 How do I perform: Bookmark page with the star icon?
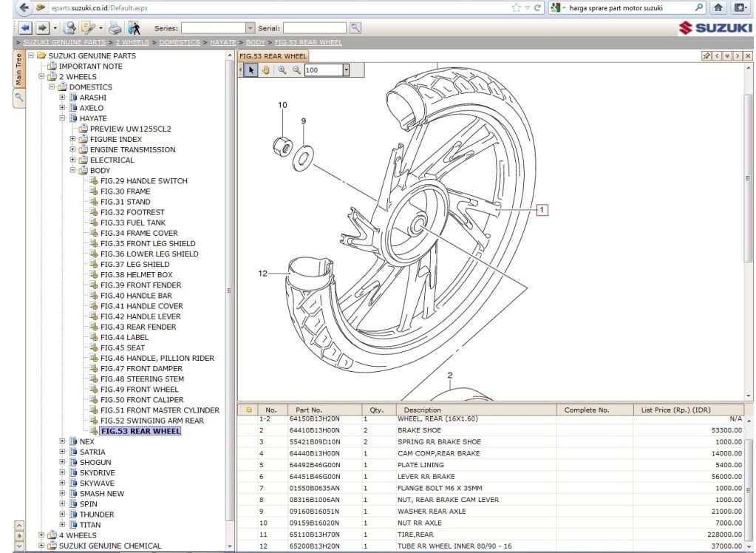[x=516, y=7]
